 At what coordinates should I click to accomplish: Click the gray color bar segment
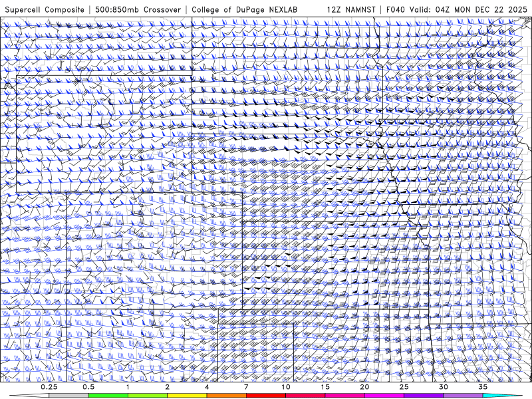[69, 396]
